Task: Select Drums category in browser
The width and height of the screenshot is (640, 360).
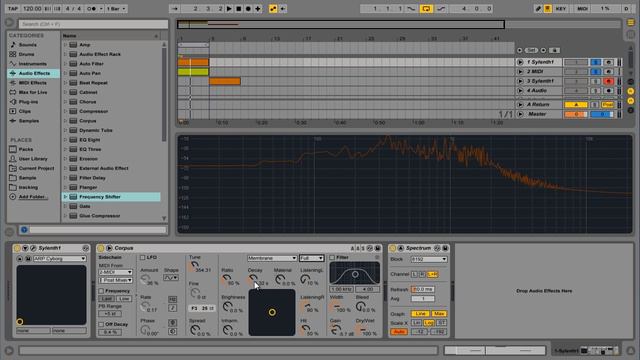Action: point(26,54)
